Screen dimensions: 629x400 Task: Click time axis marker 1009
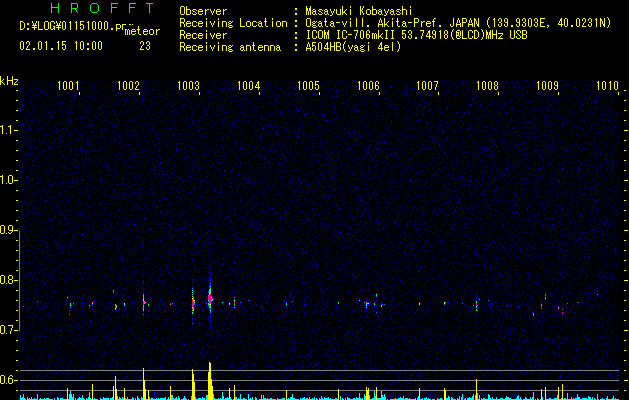pos(547,85)
